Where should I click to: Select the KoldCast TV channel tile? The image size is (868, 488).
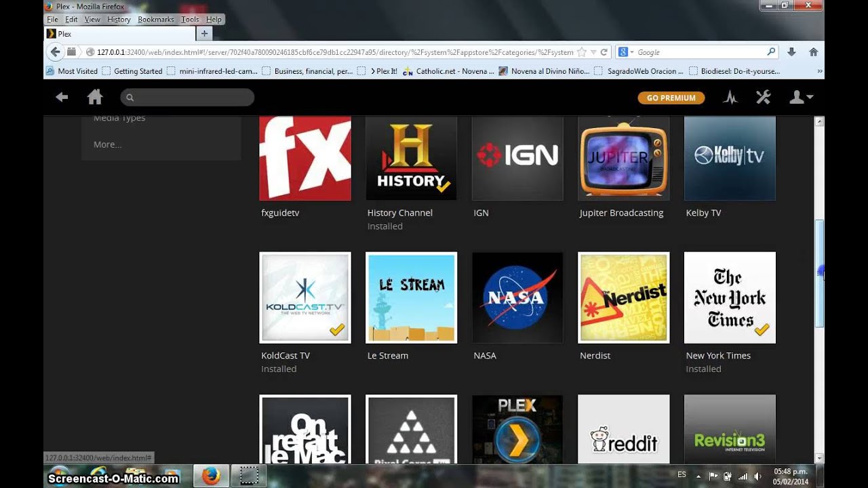305,298
